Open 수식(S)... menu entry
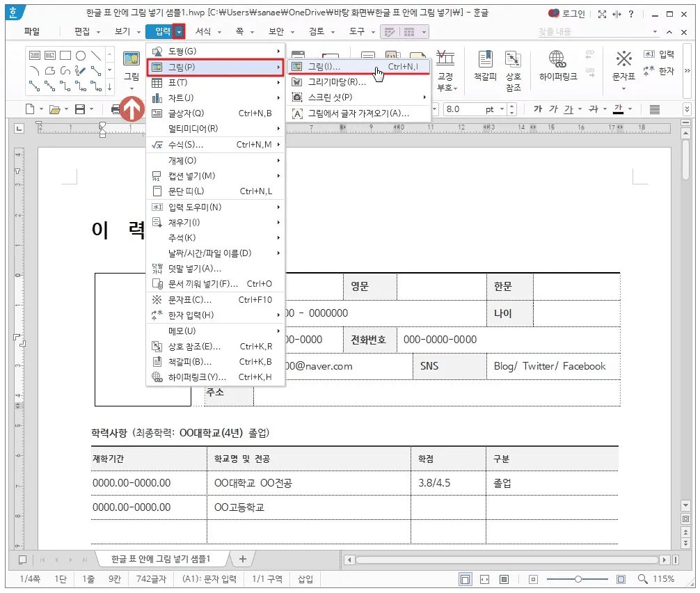 click(215, 145)
